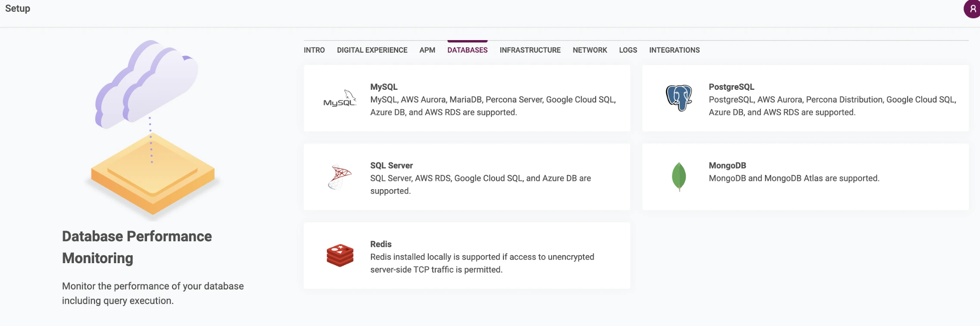Click the Redis red stack icon
The width and height of the screenshot is (980, 326).
[x=340, y=255]
